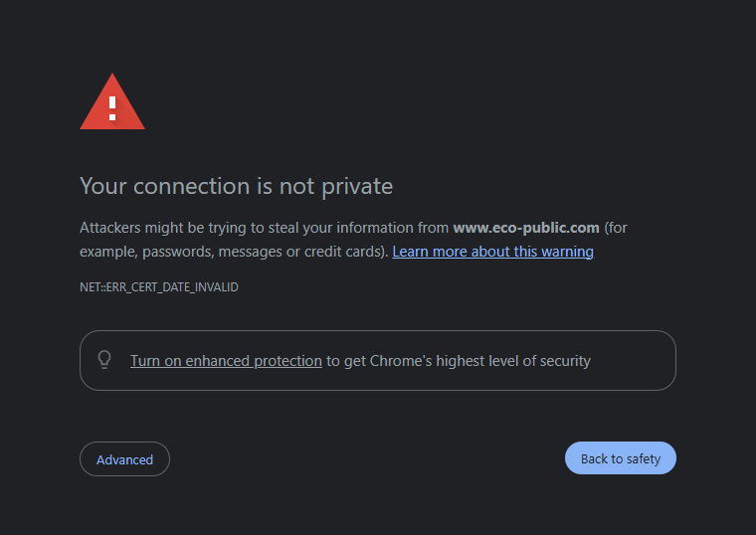
Task: Click the word 'Chrome's' in the suggestion box
Action: point(400,361)
